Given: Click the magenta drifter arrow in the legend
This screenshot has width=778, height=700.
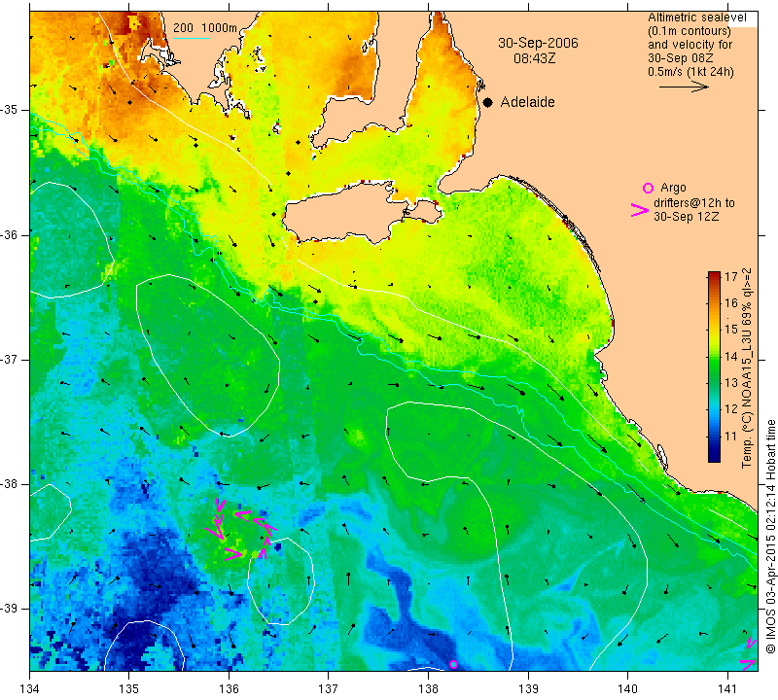Looking at the screenshot, I should [x=639, y=210].
